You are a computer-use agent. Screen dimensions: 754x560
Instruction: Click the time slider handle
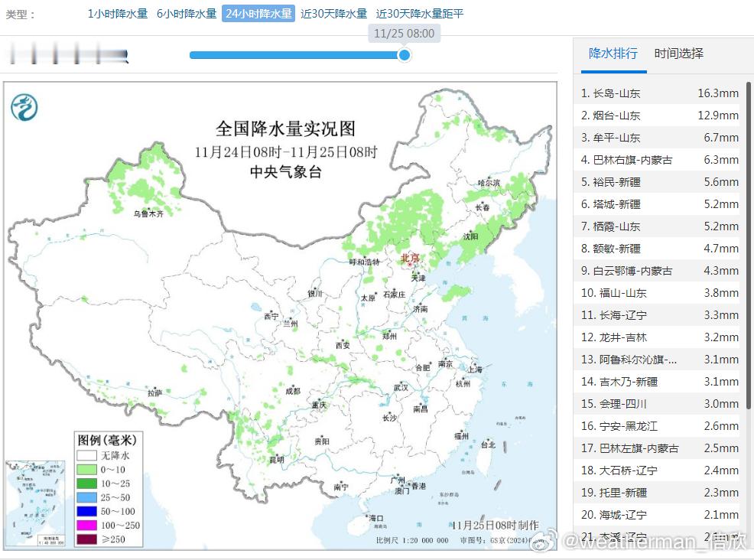[404, 55]
